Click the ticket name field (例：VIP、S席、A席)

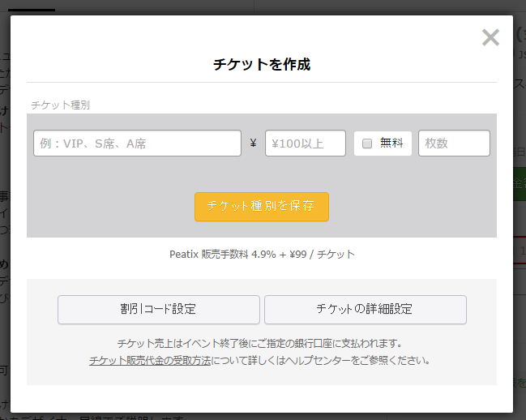pyautogui.click(x=137, y=144)
